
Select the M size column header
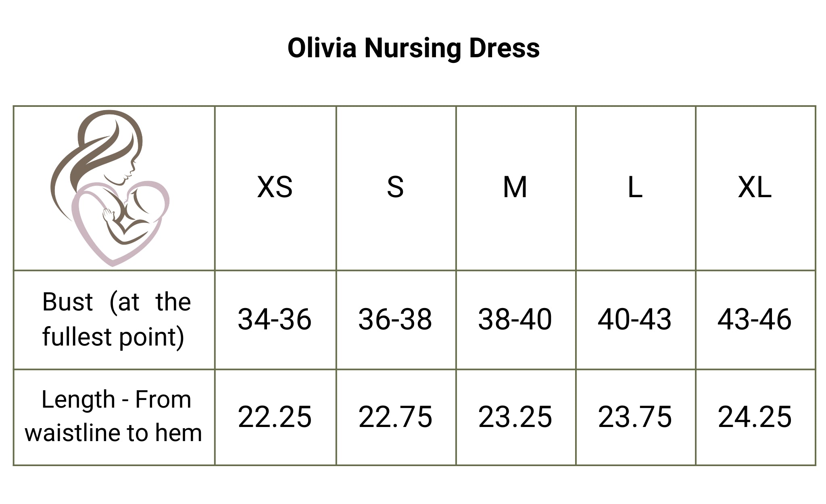(x=515, y=187)
